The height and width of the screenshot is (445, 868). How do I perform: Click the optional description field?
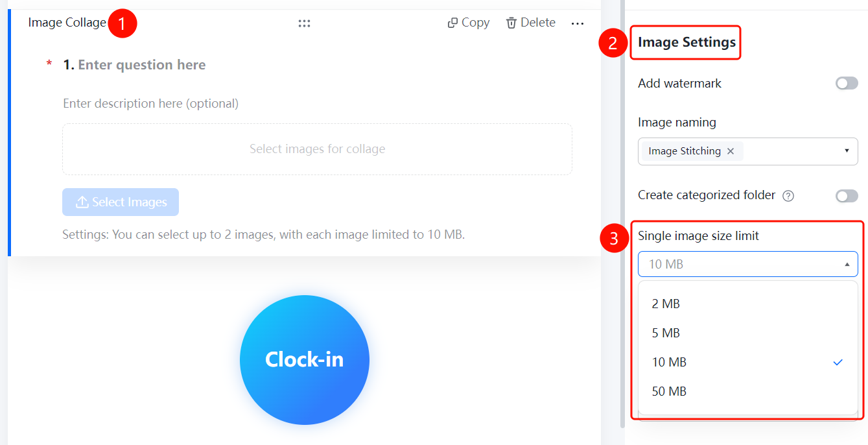[151, 104]
